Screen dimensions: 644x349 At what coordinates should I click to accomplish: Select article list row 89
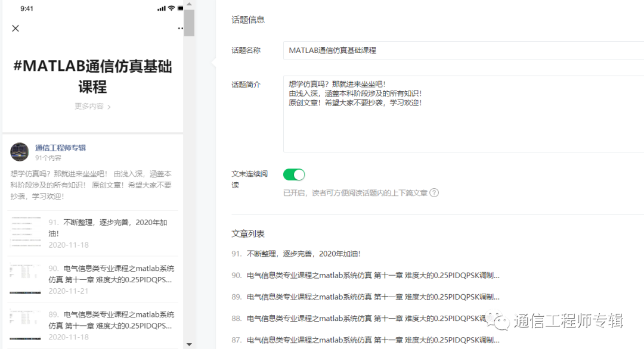point(366,297)
